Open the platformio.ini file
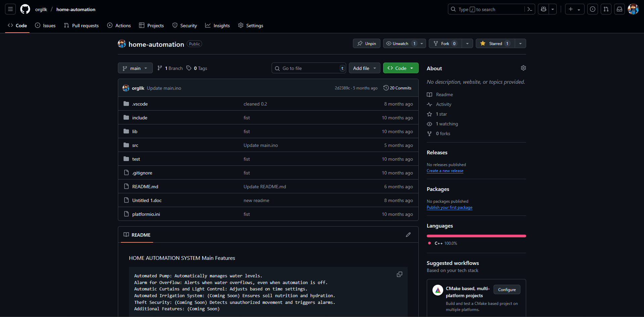644x317 pixels. point(146,214)
